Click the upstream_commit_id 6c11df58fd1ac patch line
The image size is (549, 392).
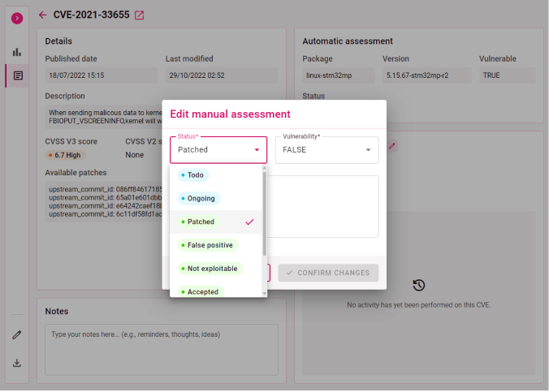(x=106, y=214)
